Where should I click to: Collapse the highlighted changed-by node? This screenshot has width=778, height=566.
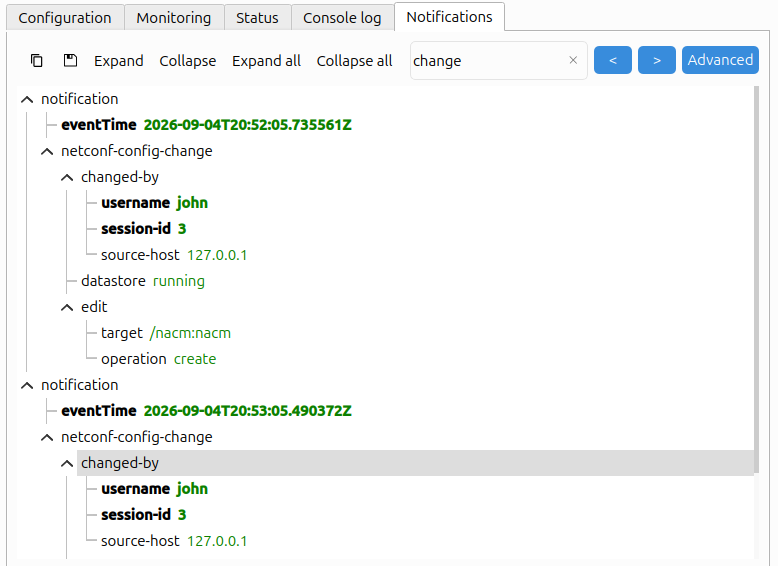67,463
